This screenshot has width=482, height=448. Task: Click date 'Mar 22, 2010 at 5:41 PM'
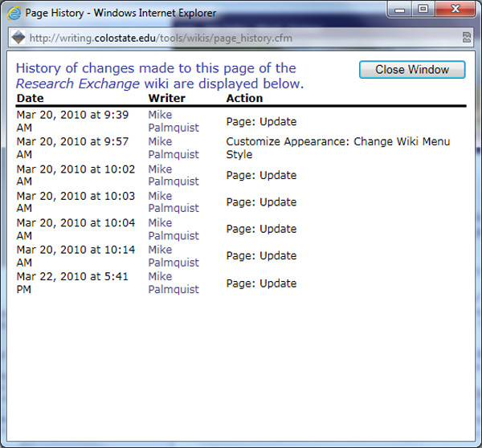coord(72,283)
